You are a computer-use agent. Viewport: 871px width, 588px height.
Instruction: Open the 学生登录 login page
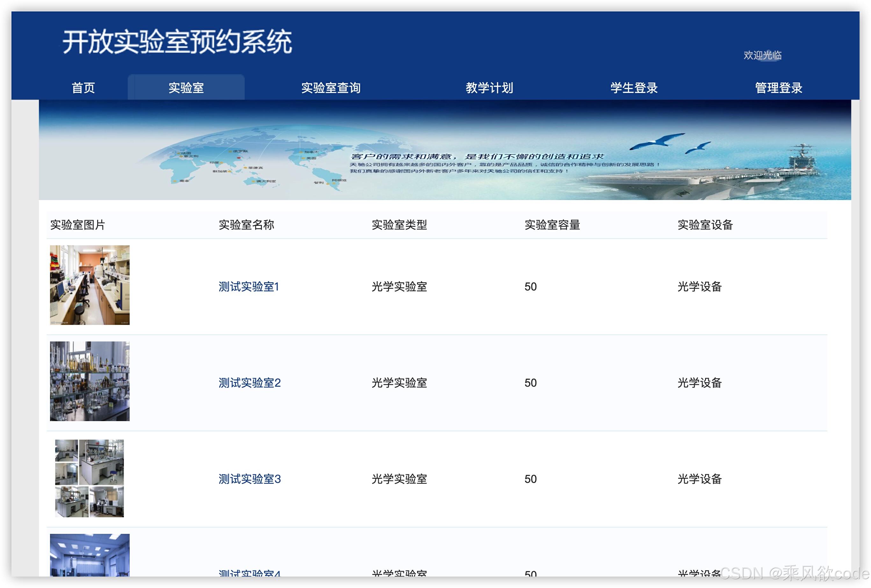[x=633, y=87]
